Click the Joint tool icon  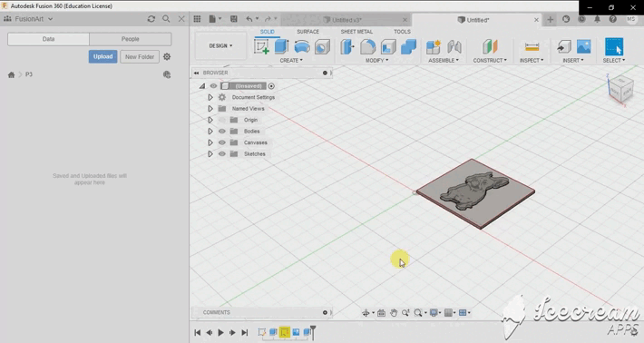click(x=454, y=47)
